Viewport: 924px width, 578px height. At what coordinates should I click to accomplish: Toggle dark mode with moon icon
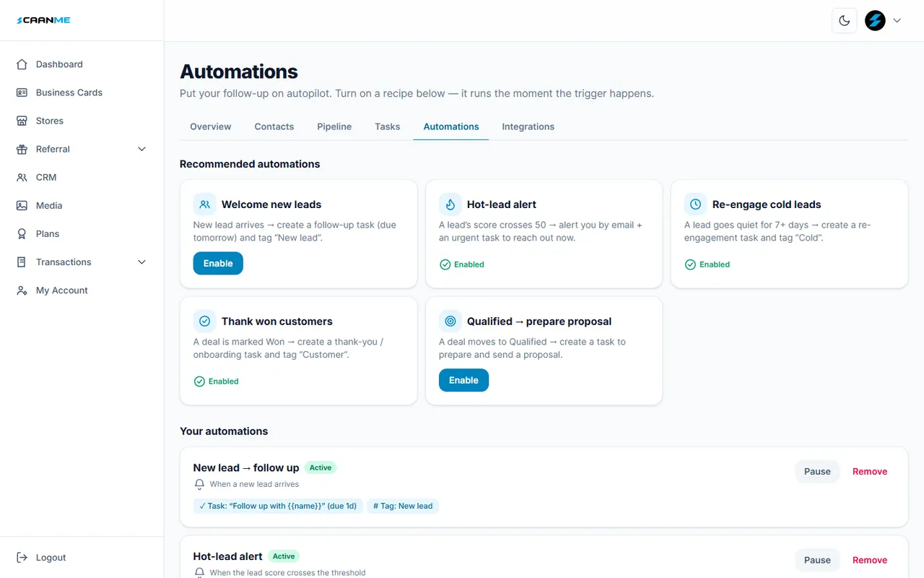coord(845,20)
